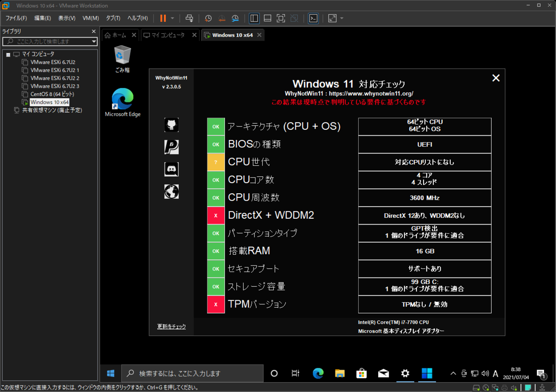Open the タブ(T) menu
This screenshot has width=556, height=392.
click(x=113, y=18)
